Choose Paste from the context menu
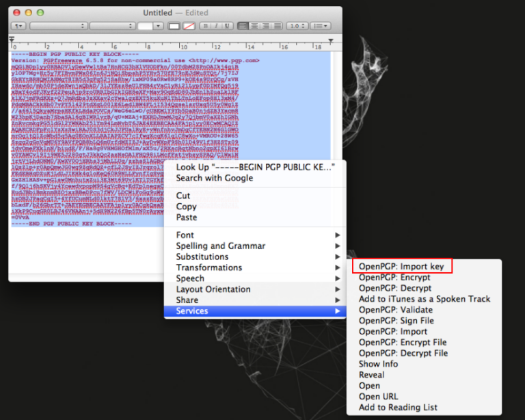This screenshot has height=420, width=525. click(255, 218)
